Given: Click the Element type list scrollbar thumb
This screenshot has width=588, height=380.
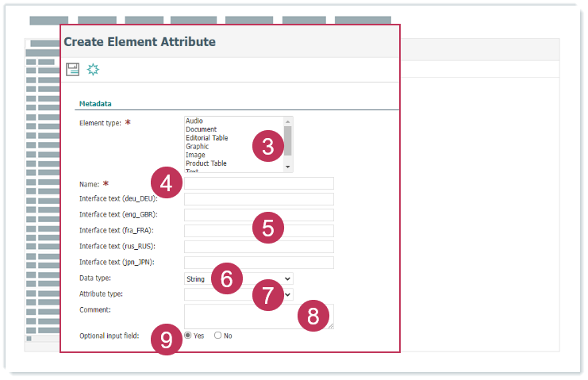Looking at the screenshot, I should (x=289, y=140).
